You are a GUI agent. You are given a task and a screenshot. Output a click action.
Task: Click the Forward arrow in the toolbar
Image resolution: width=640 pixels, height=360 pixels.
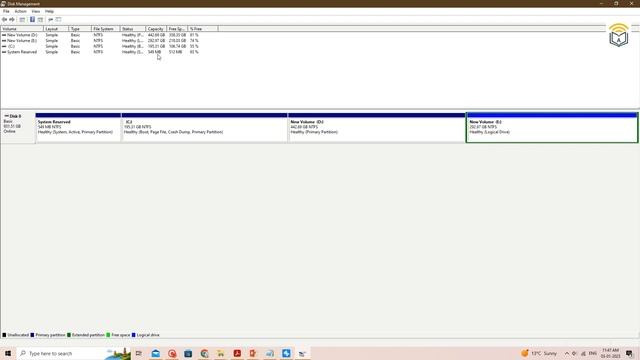click(x=12, y=20)
